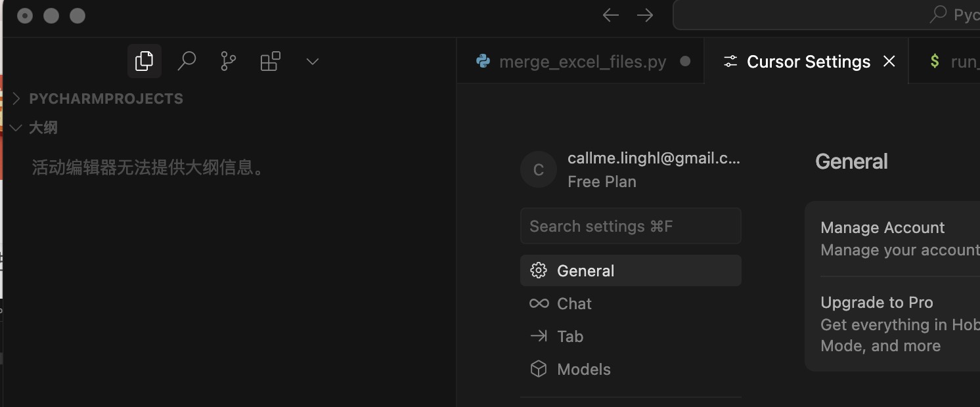Open the Models settings section
This screenshot has height=407, width=980.
[631, 369]
